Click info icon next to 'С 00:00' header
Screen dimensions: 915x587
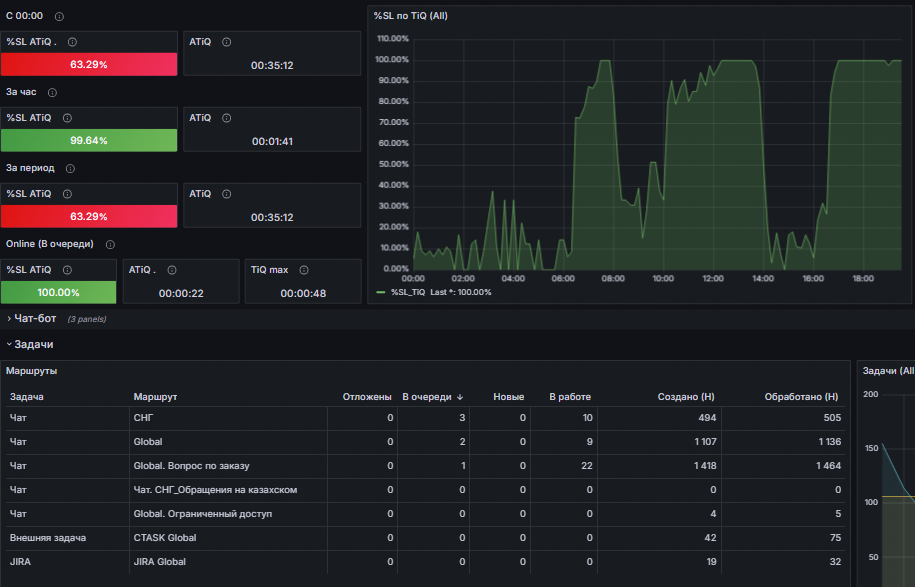tap(59, 16)
